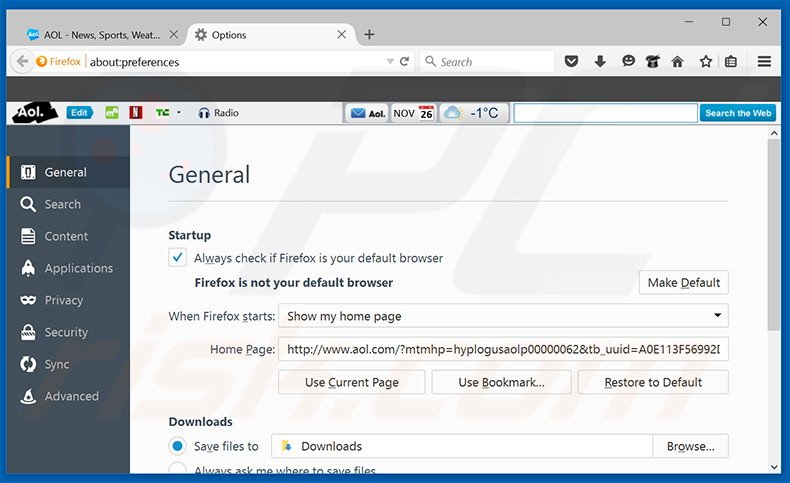Click the Downloads folder icon
The width and height of the screenshot is (790, 483).
click(286, 446)
